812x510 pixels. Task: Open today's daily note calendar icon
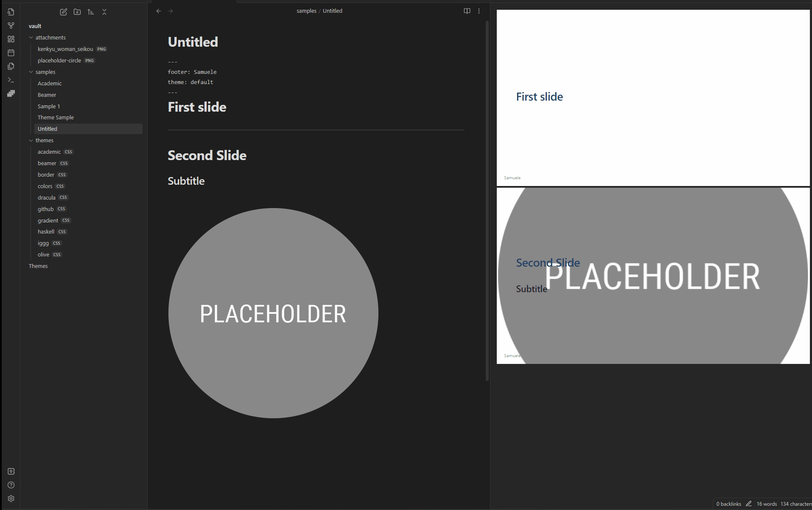11,53
